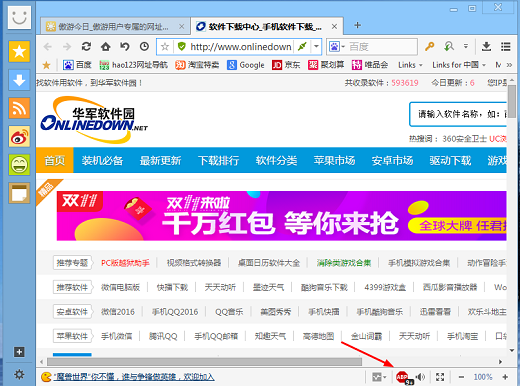Click the 双11 千万红包 banner
This screenshot has width=520, height=386.
pyautogui.click(x=282, y=216)
